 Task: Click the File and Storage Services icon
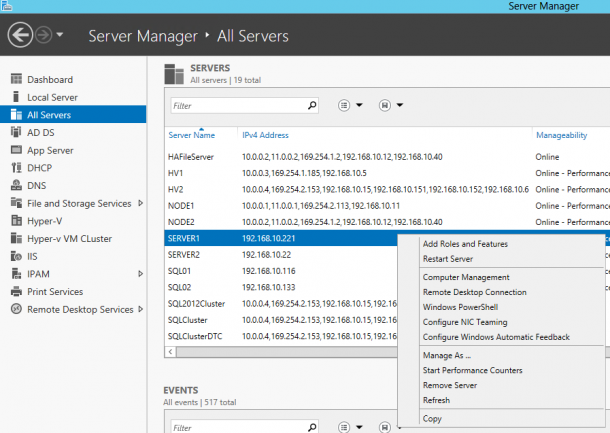[16, 203]
